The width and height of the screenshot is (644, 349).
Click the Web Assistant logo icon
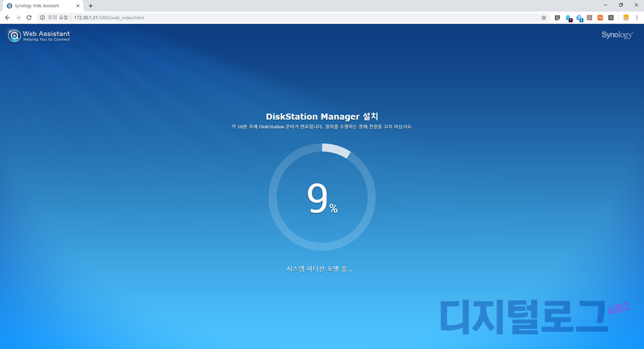[14, 35]
